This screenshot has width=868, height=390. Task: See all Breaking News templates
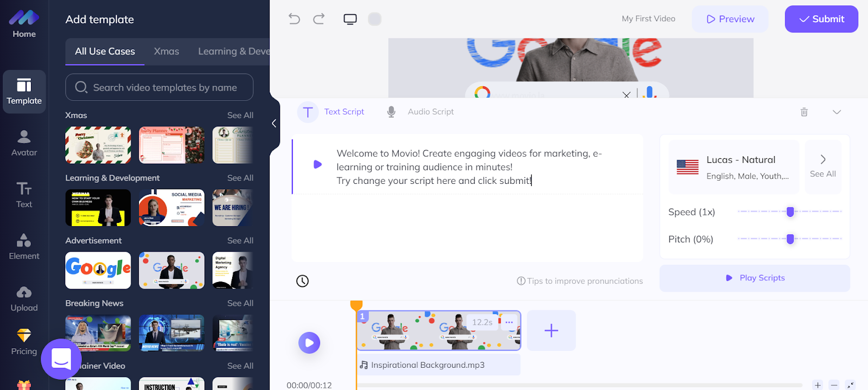pyautogui.click(x=240, y=303)
